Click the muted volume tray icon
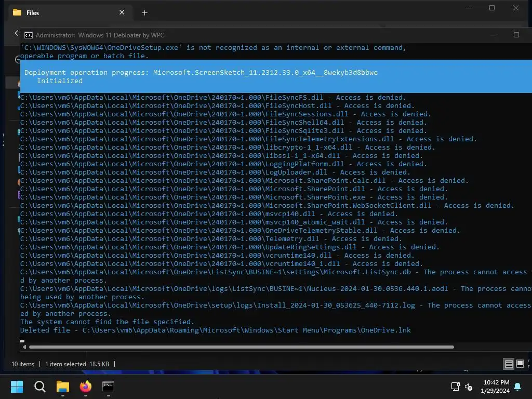Viewport: 532px width, 399px height. (469, 387)
